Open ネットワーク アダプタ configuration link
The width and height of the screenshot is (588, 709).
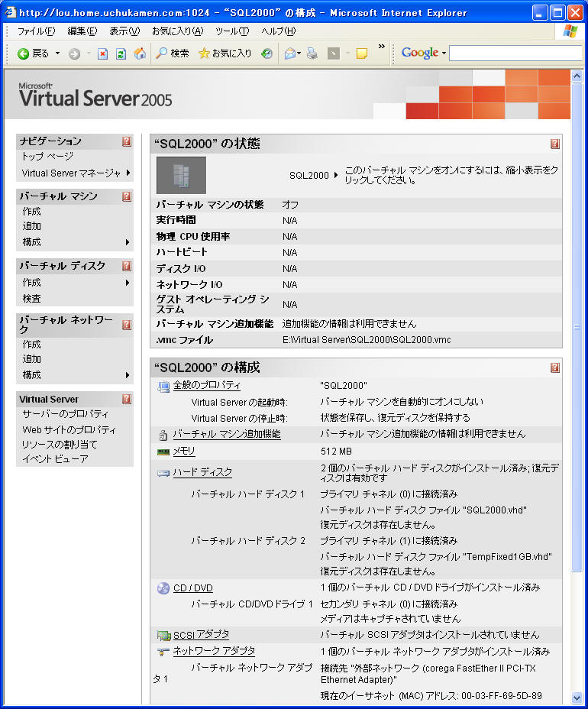click(215, 651)
